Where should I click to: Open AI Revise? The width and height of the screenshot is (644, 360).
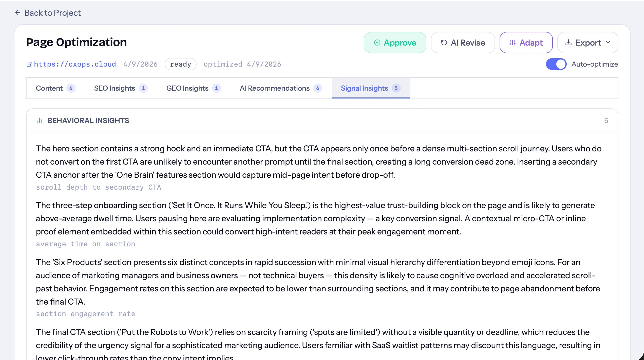coord(463,43)
